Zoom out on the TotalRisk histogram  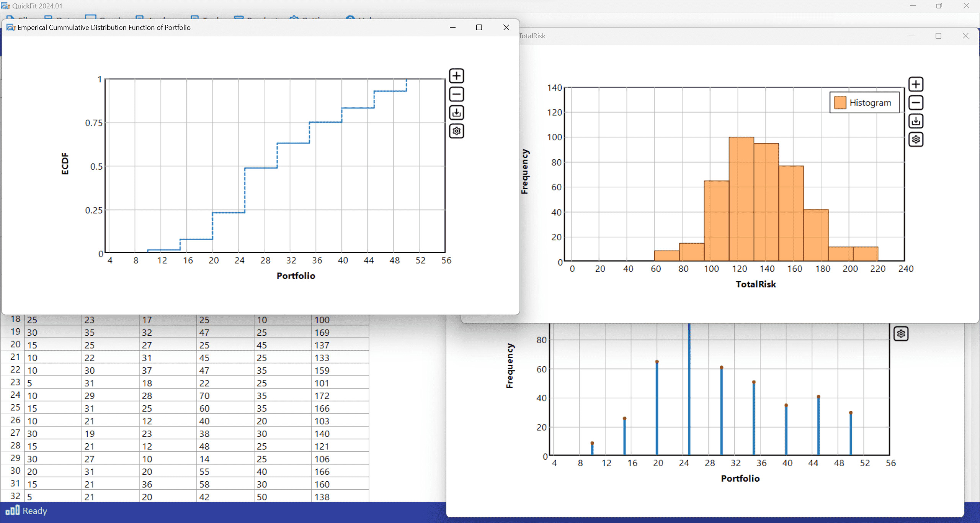(916, 103)
